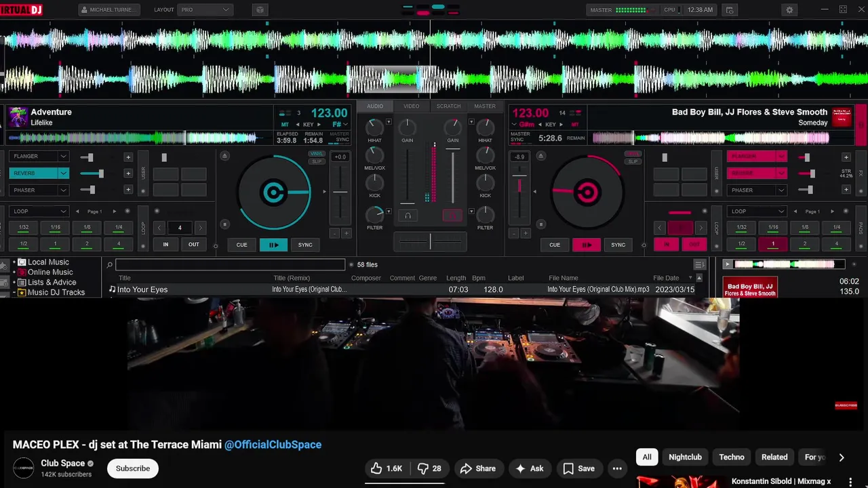Go to next pad page on left deck

click(x=114, y=211)
